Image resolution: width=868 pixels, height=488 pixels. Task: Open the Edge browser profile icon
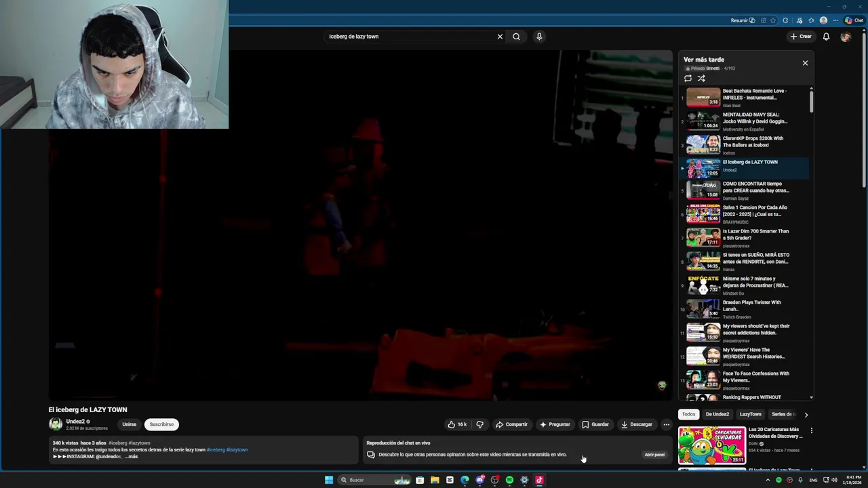point(823,20)
